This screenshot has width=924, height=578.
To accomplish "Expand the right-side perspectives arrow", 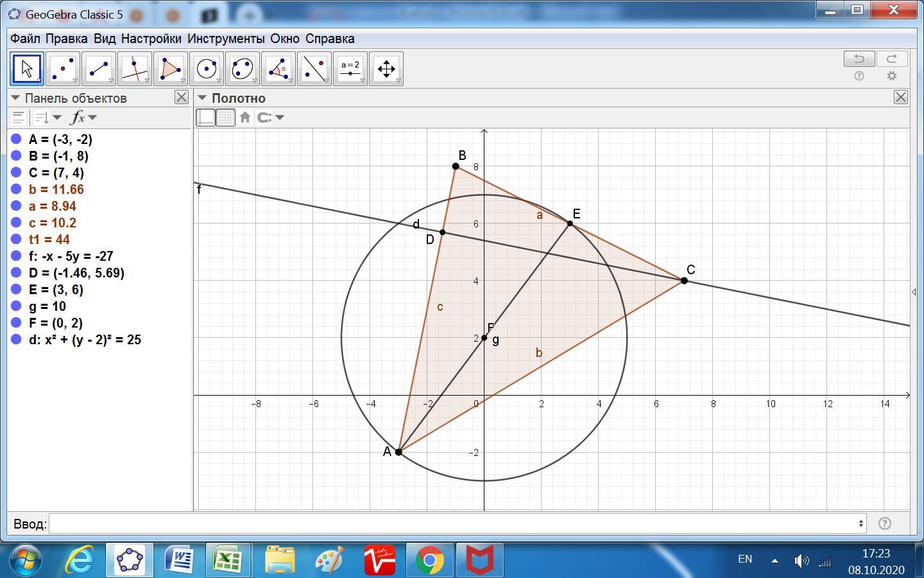I will point(914,292).
